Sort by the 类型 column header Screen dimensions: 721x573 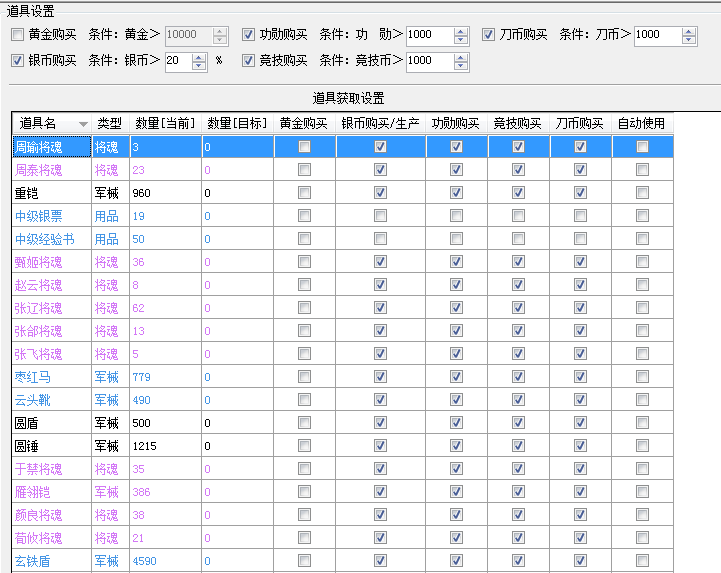point(109,124)
